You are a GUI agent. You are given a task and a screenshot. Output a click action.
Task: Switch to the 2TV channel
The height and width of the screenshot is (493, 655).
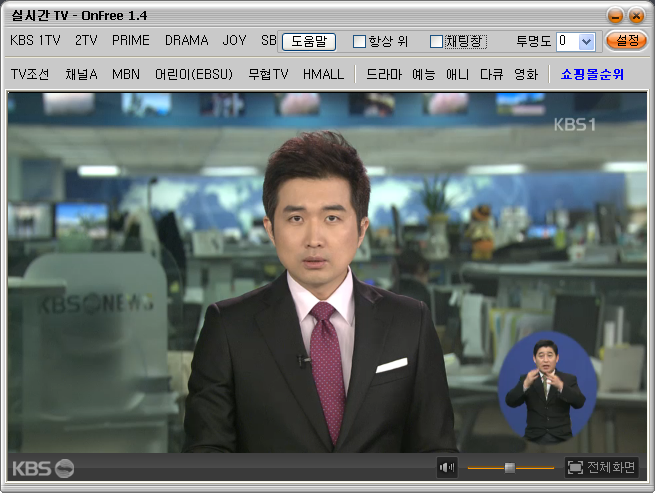(x=86, y=41)
